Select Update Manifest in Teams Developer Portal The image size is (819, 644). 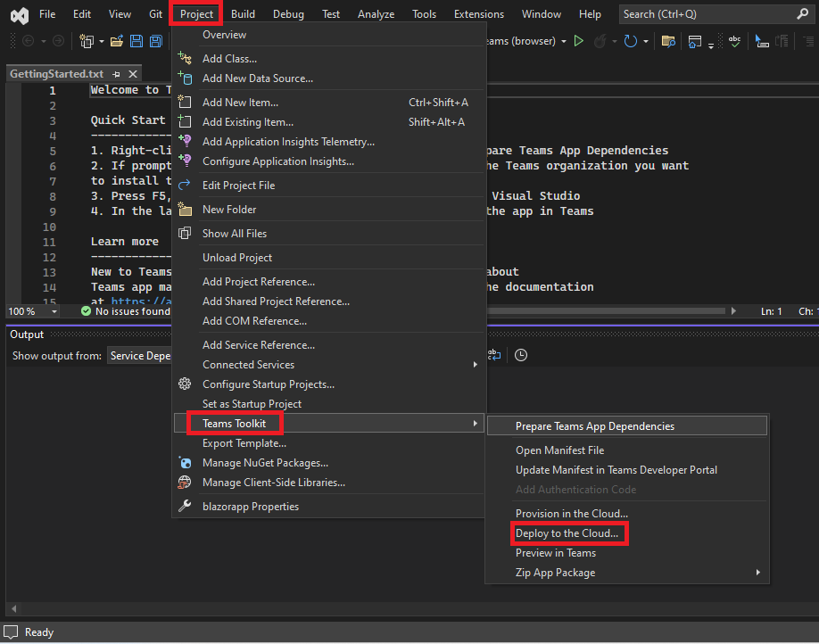coord(616,470)
